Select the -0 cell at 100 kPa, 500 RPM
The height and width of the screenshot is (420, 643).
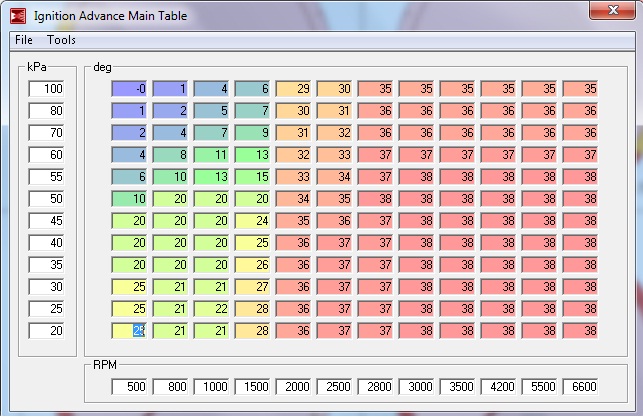tap(129, 89)
